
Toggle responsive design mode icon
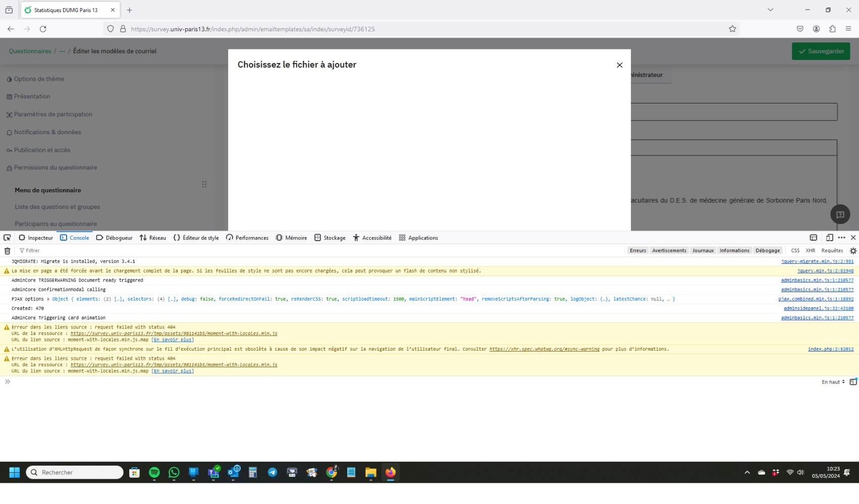[x=829, y=238]
